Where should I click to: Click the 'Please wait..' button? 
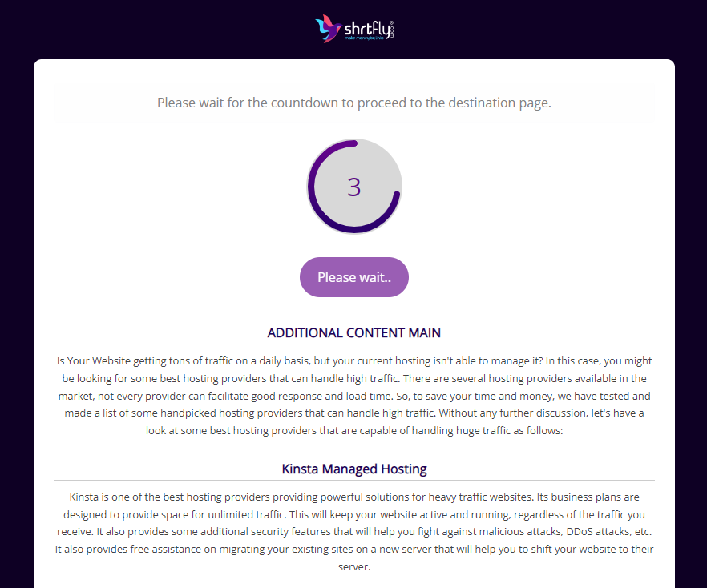(x=354, y=277)
